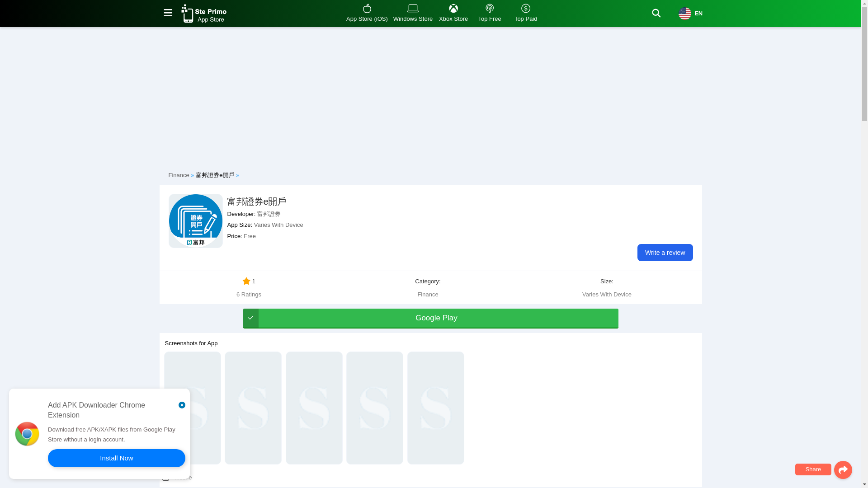Click the Price: Free text
Screen dimensions: 868x488
(x=241, y=236)
